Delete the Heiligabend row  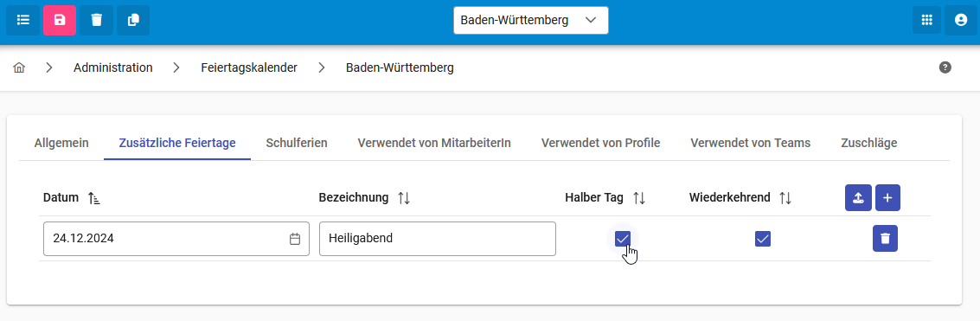[885, 239]
